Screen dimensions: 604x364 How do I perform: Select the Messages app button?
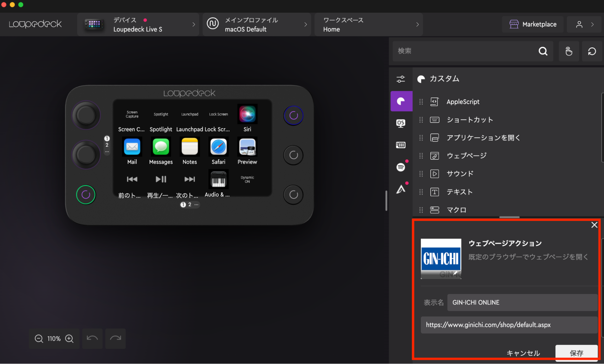(161, 147)
